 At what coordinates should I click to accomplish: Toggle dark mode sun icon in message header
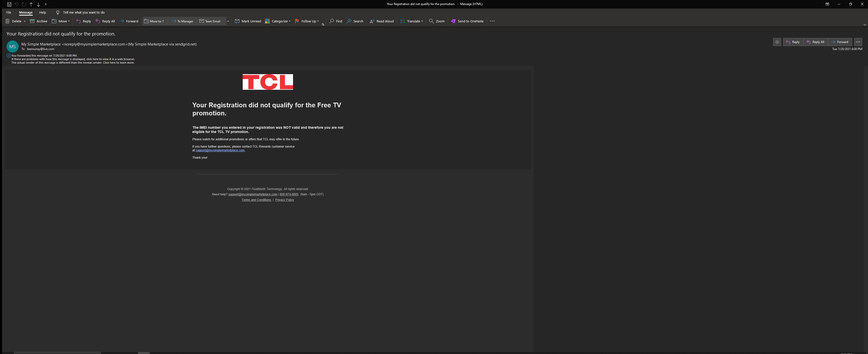777,42
